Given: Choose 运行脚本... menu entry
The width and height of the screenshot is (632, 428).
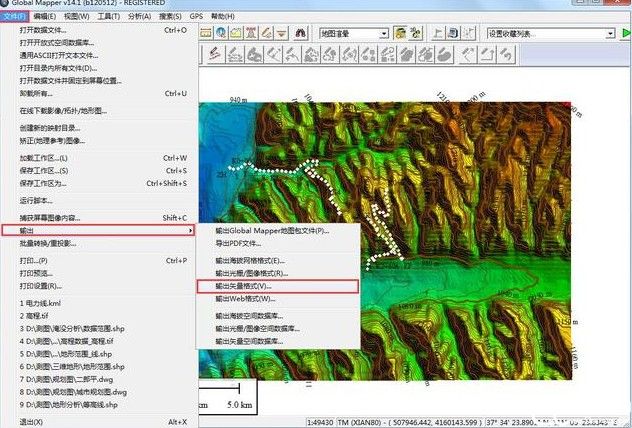Looking at the screenshot, I should (99, 201).
